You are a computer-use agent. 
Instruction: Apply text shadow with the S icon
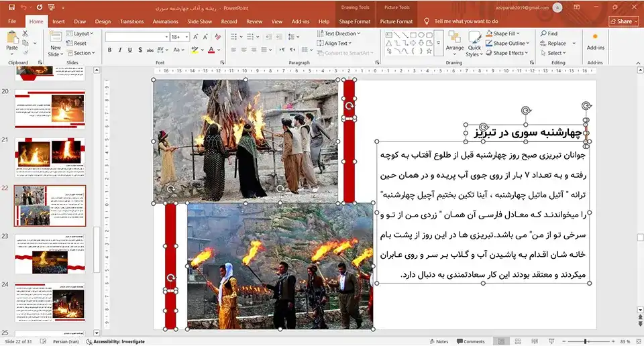coord(140,50)
